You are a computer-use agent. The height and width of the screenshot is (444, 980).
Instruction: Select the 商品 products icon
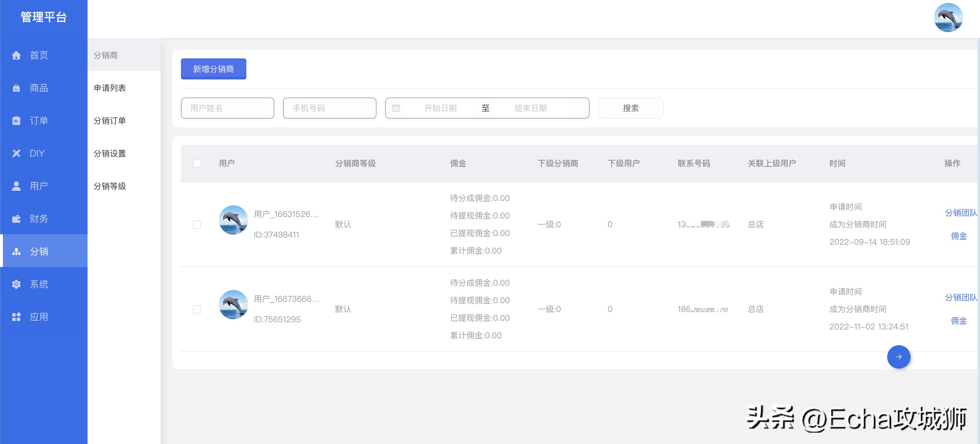click(16, 88)
